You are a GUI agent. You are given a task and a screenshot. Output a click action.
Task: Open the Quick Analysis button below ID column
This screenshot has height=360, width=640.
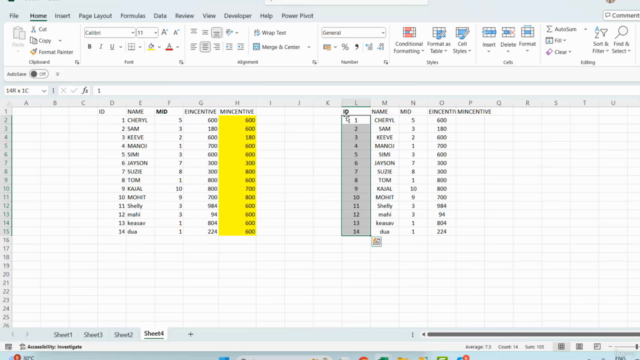point(376,242)
